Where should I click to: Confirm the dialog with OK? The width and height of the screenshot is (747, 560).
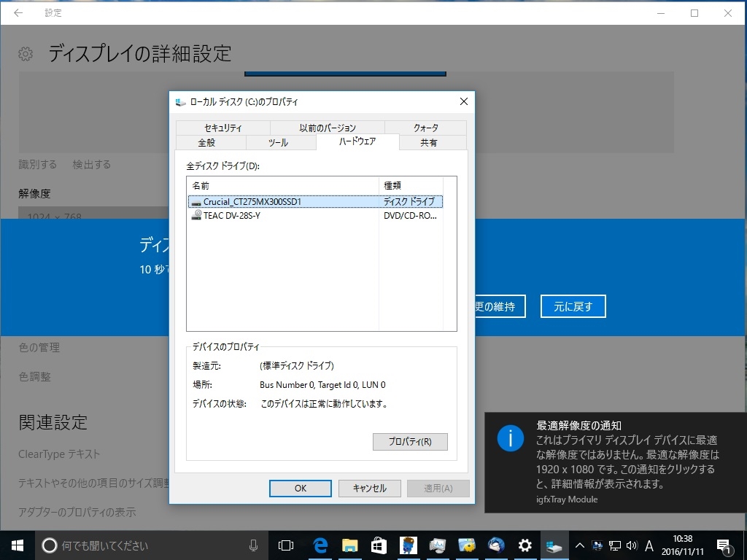tap(300, 488)
